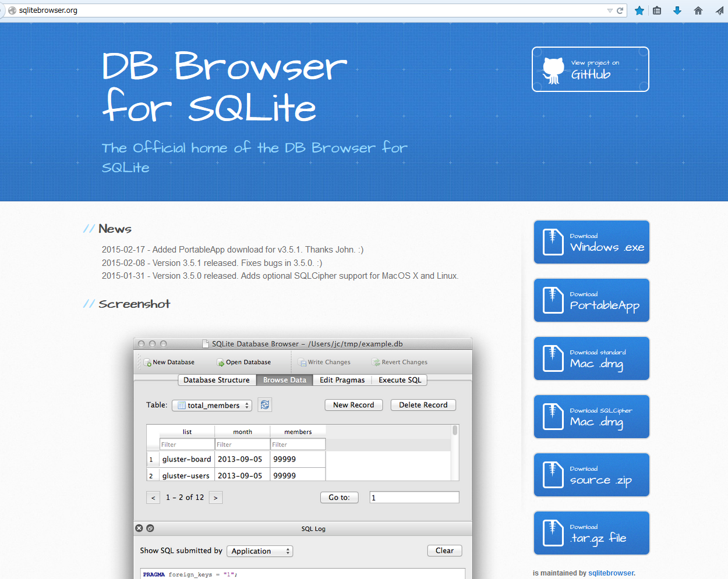
Task: Switch to the Browse Data tab
Action: coord(284,380)
